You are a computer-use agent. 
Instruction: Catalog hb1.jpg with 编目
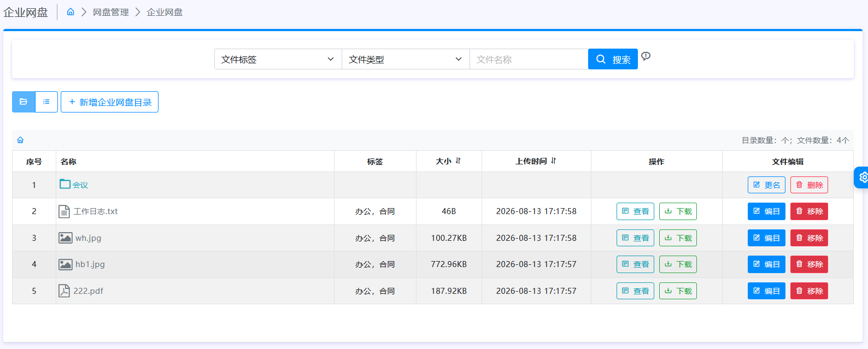coord(766,264)
